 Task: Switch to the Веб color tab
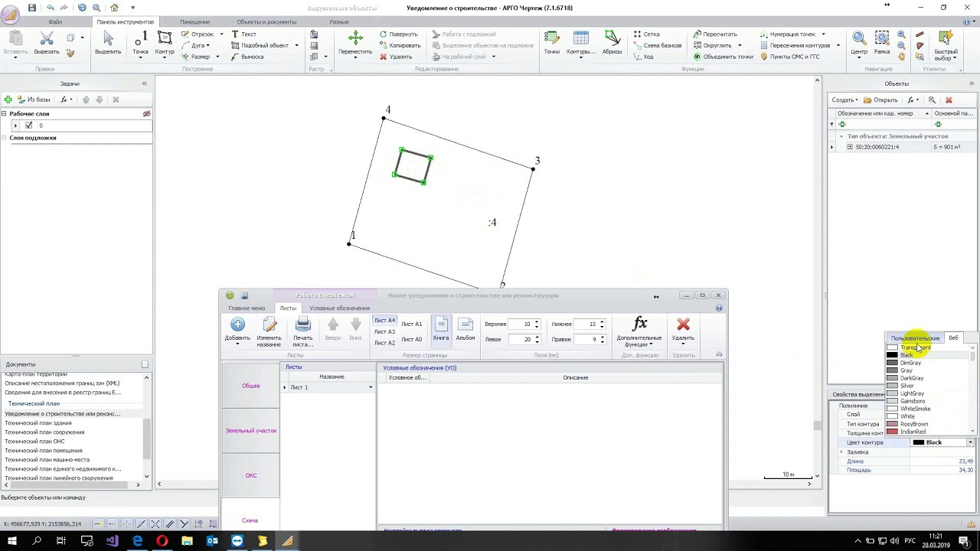[953, 337]
